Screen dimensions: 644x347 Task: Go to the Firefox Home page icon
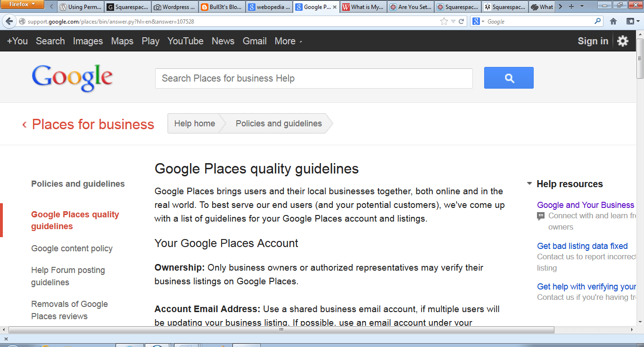pos(613,21)
